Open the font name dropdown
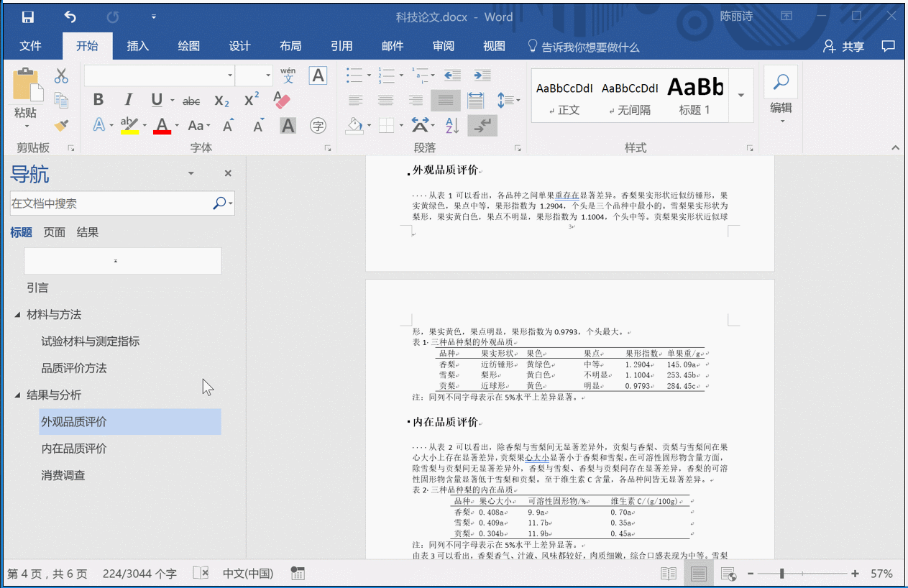The height and width of the screenshot is (588, 908). pos(230,75)
